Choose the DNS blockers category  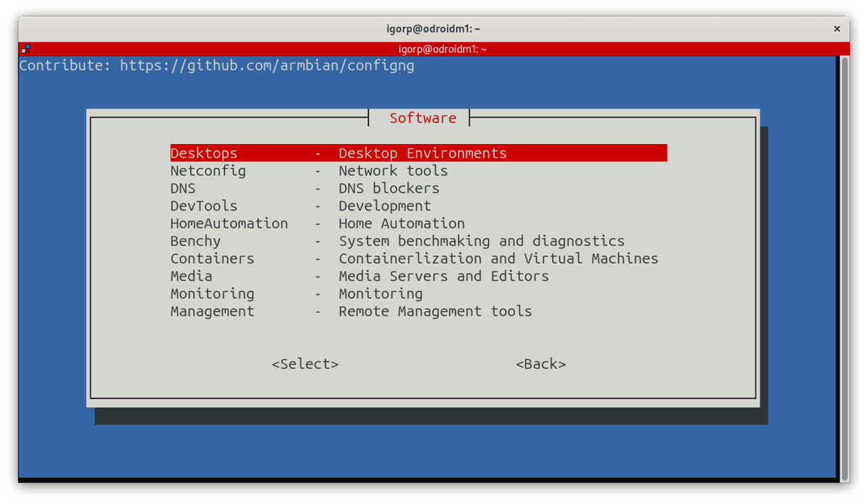(x=182, y=188)
